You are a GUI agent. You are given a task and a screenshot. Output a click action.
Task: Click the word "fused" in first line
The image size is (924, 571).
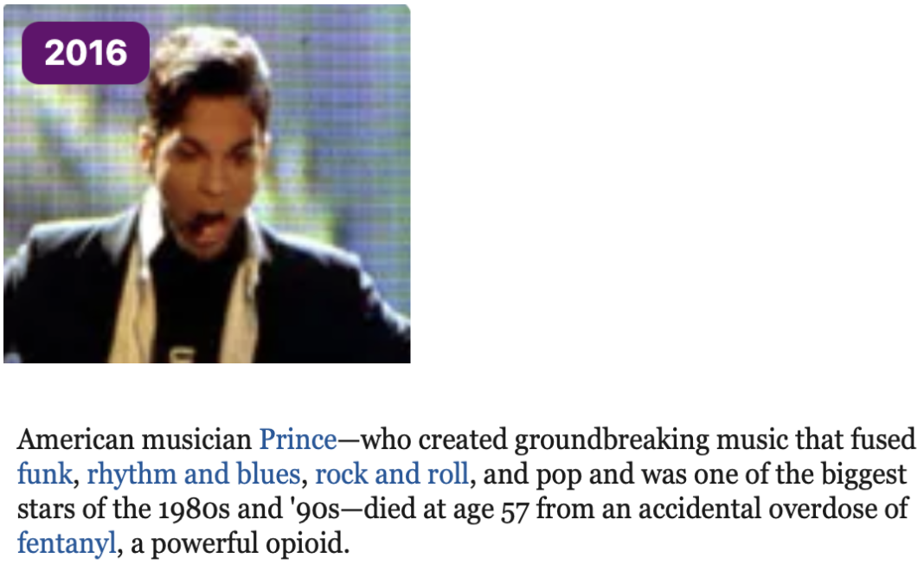(887, 440)
